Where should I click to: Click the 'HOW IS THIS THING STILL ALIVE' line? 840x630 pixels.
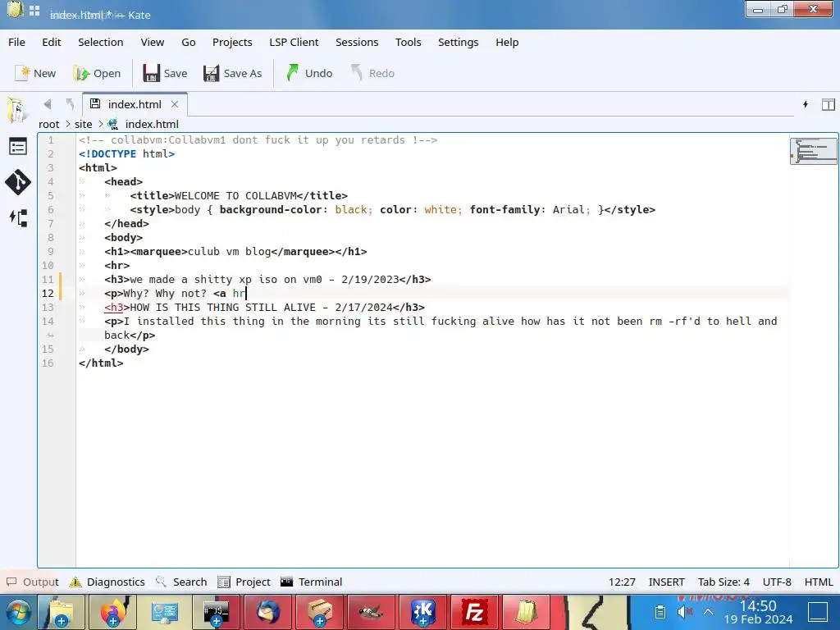(x=265, y=308)
